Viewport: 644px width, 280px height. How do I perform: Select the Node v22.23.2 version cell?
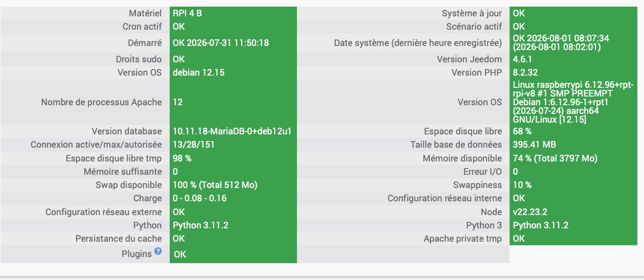coord(577,212)
